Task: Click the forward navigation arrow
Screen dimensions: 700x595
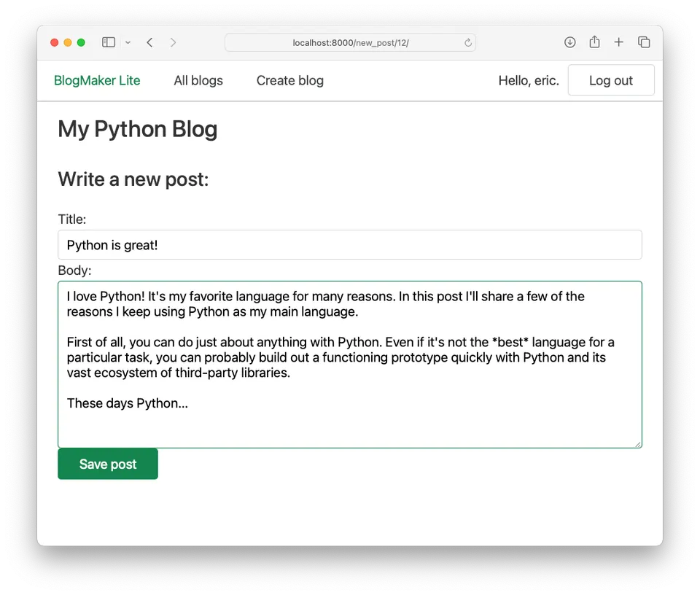Action: [173, 42]
